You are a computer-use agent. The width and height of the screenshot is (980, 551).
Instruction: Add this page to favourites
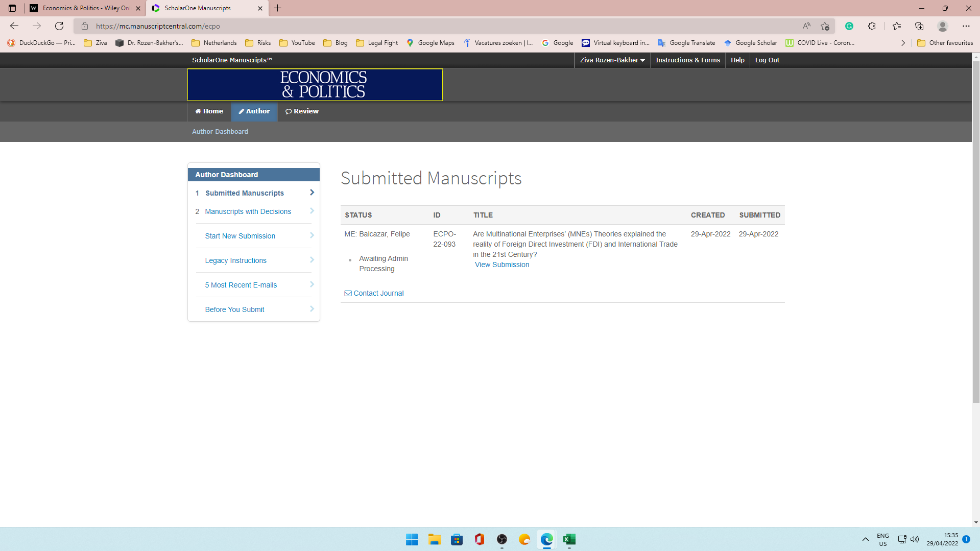point(825,26)
